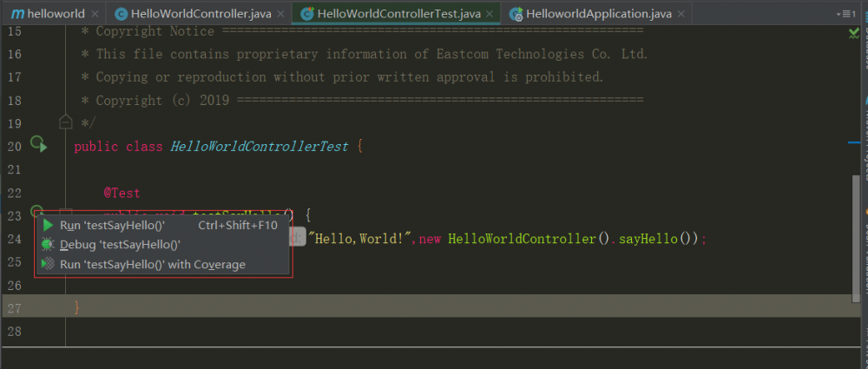Open the HelloworldApplication.java tab
Image resolution: width=868 pixels, height=369 pixels.
595,13
